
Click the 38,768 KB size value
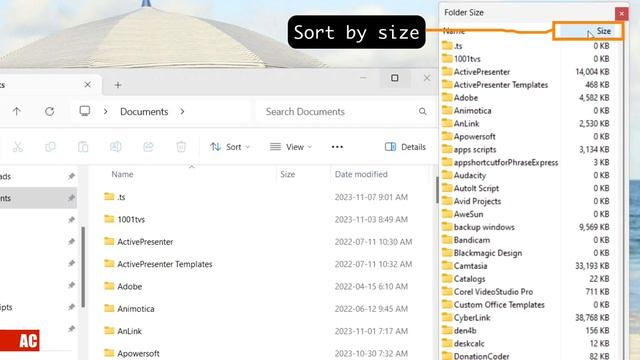tap(592, 318)
